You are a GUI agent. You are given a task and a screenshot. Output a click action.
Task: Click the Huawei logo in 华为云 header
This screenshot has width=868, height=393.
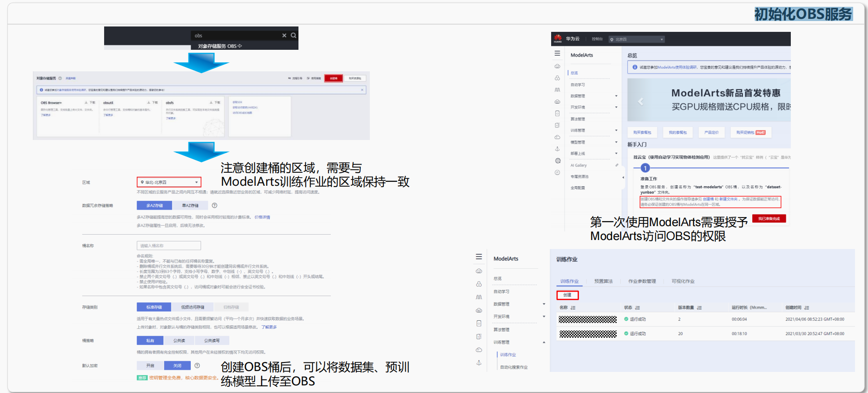click(558, 39)
